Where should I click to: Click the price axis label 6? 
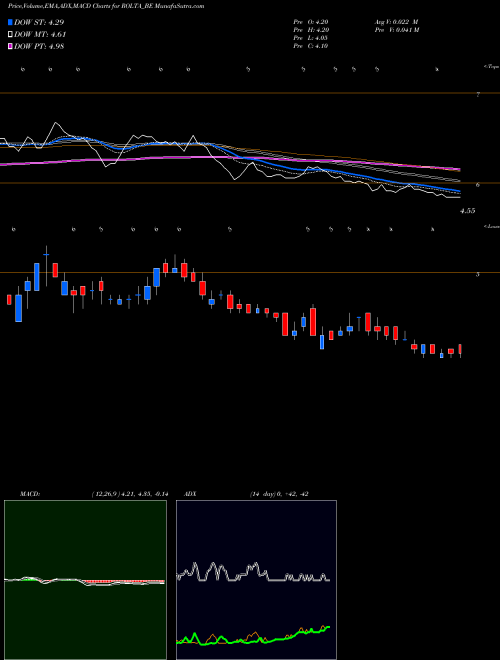[x=478, y=184]
